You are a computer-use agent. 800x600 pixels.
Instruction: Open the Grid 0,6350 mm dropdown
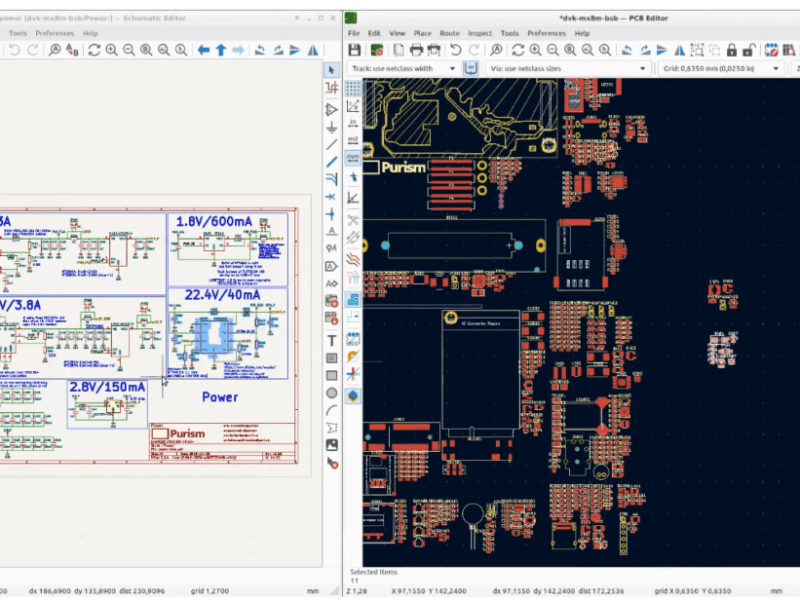pyautogui.click(x=774, y=67)
